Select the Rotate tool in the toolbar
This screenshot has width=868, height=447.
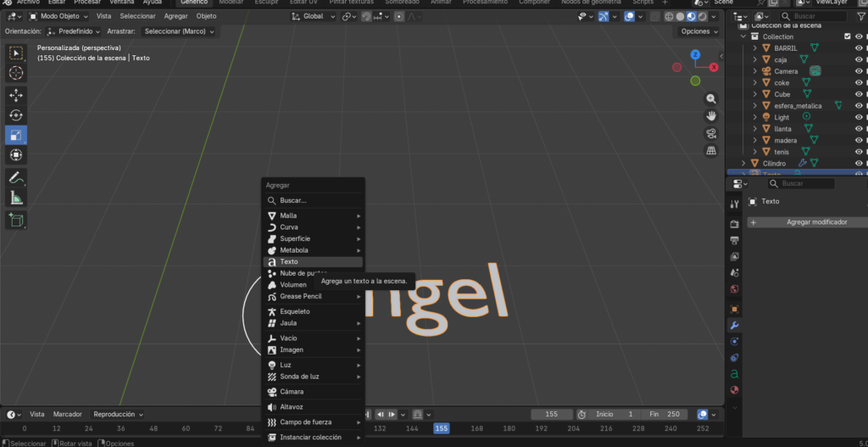point(16,115)
